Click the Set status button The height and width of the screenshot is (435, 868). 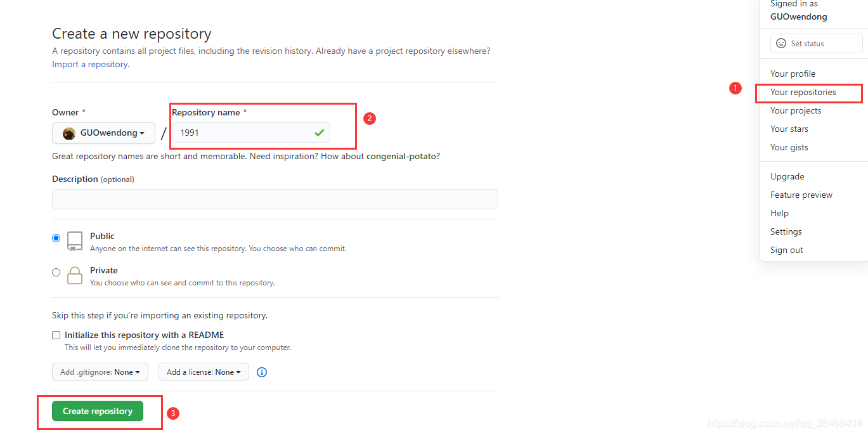817,43
